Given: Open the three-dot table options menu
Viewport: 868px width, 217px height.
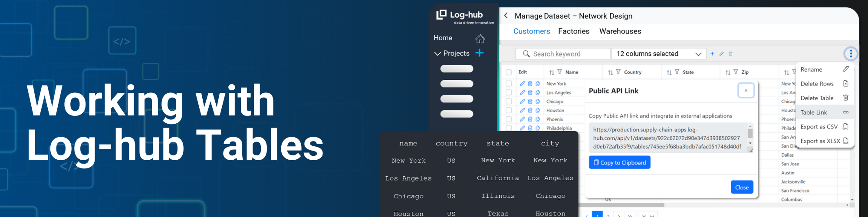Looking at the screenshot, I should tap(851, 54).
